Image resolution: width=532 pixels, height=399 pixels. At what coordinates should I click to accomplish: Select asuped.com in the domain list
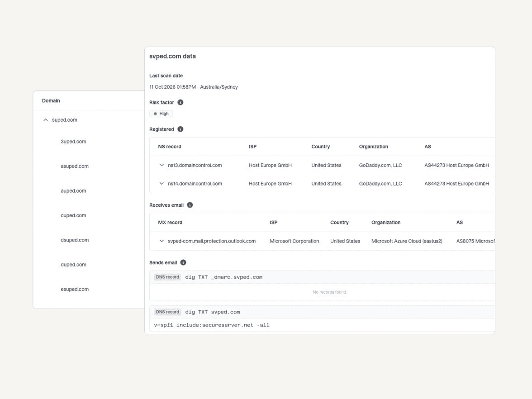pyautogui.click(x=75, y=166)
